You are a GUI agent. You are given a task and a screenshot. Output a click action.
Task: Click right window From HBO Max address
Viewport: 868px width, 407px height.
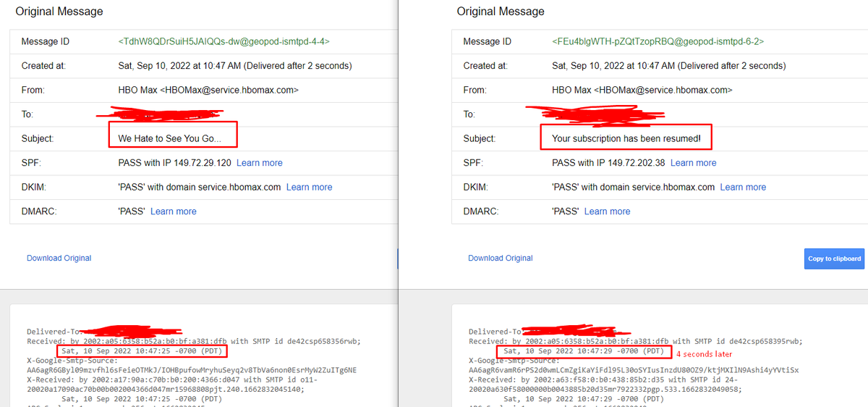[x=642, y=91]
